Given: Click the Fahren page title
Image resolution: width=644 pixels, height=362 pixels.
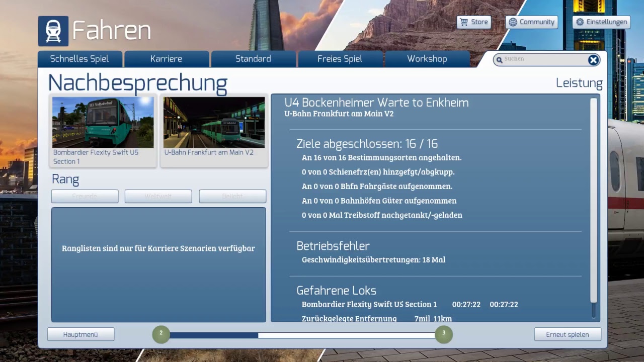Looking at the screenshot, I should click(x=112, y=31).
